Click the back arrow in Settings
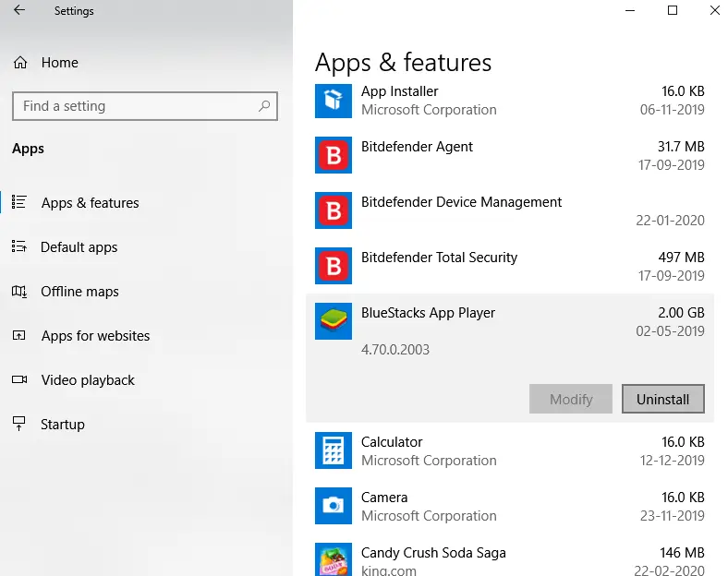 (x=19, y=10)
